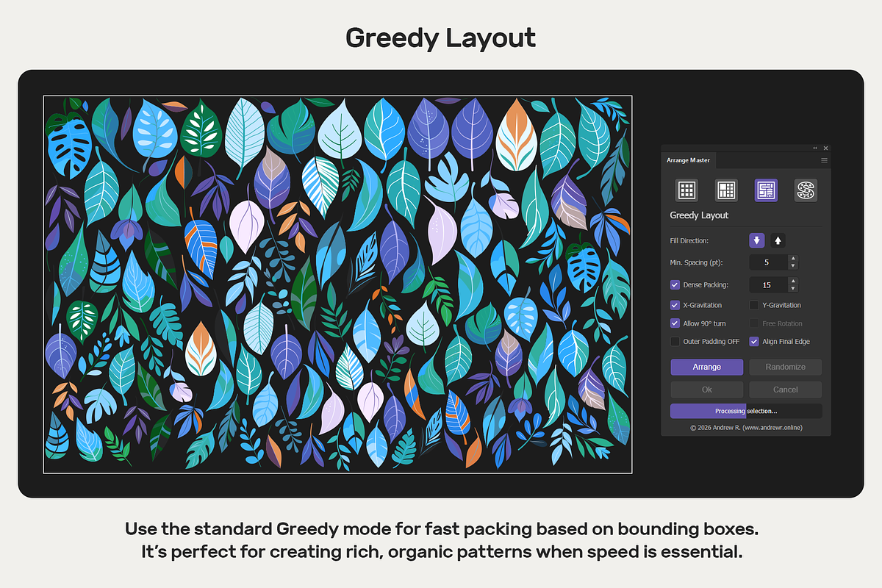Click the Processing selection progress bar
Viewport: 882px width, 588px height.
[x=746, y=412]
